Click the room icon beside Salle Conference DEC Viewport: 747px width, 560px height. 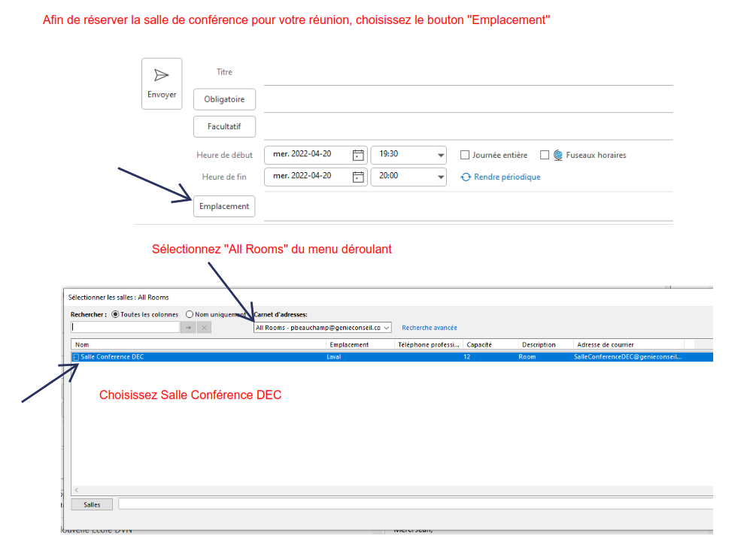tap(76, 356)
